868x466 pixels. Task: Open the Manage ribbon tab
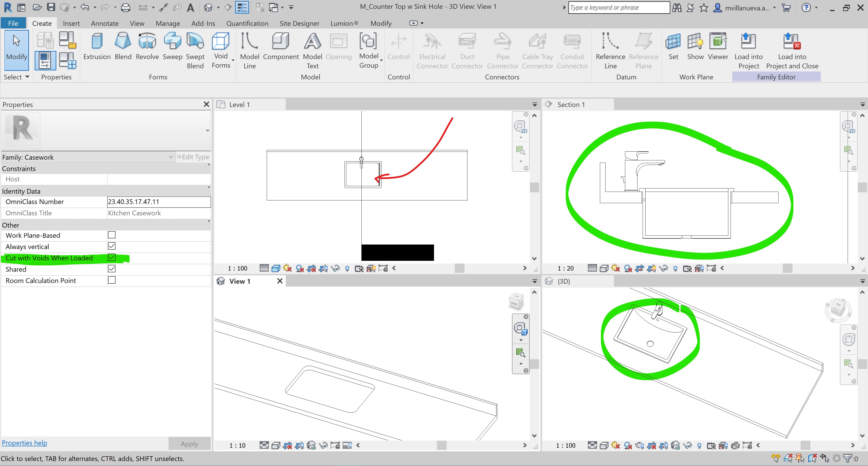[x=167, y=23]
